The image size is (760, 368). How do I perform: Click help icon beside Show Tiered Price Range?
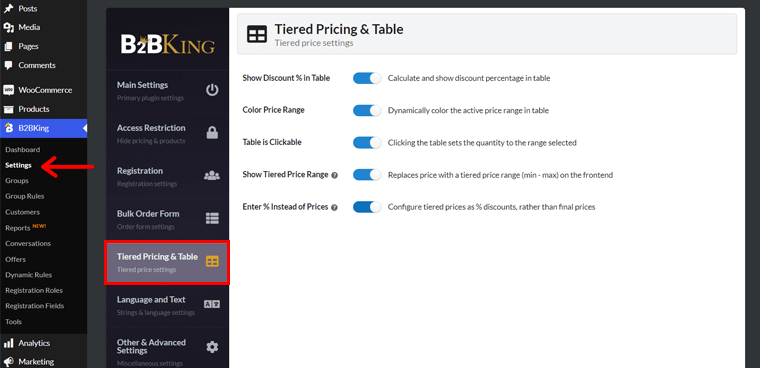(x=334, y=175)
